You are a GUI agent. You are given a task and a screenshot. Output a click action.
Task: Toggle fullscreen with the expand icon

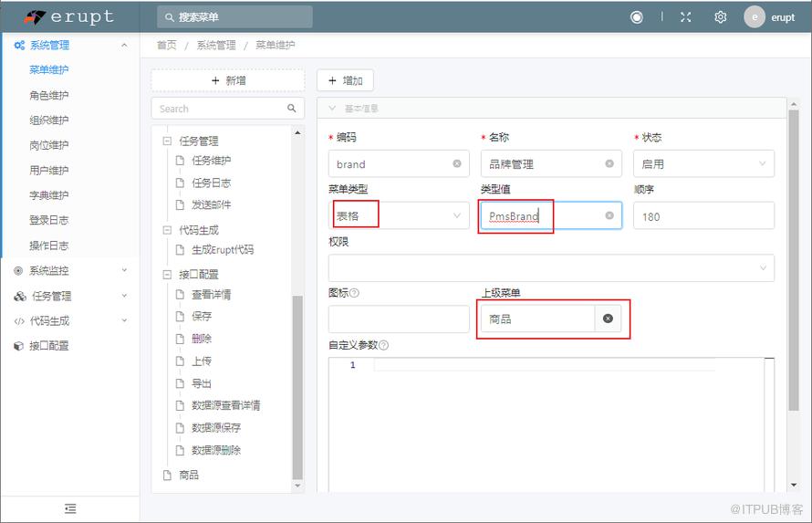[x=686, y=17]
